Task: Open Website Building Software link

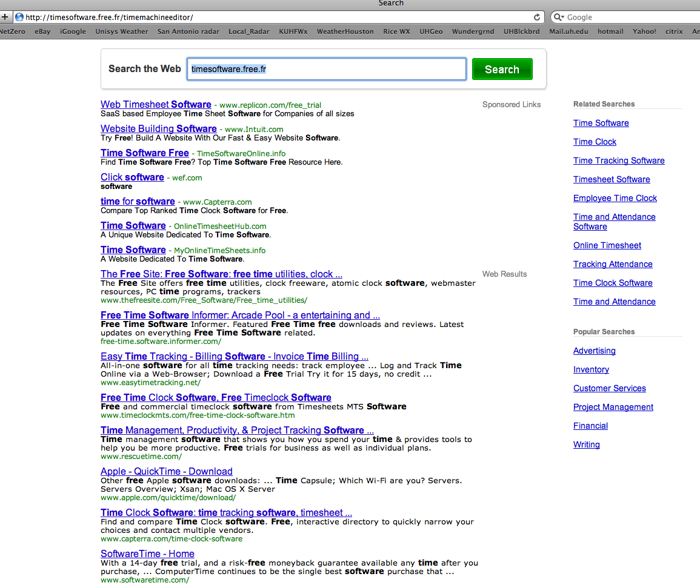Action: tap(158, 128)
